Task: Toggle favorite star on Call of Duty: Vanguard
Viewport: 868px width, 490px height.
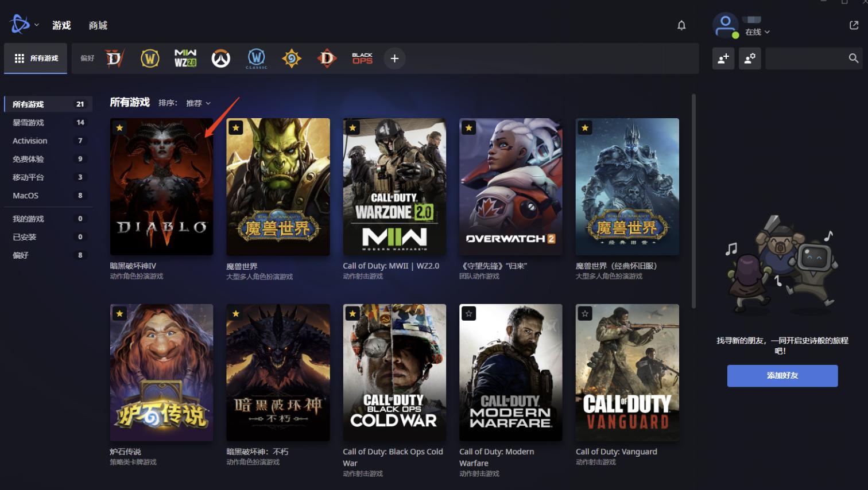Action: [x=585, y=314]
